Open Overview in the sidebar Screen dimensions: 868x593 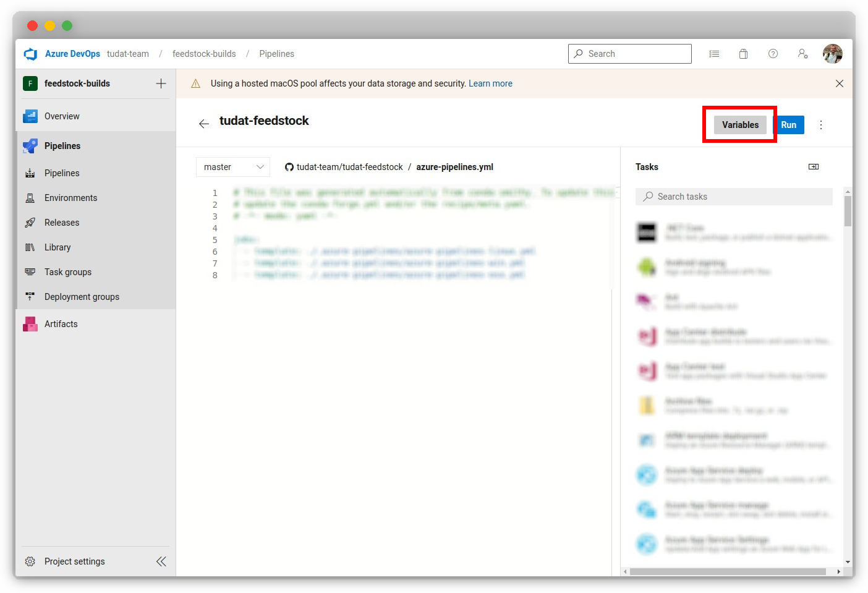pos(95,116)
